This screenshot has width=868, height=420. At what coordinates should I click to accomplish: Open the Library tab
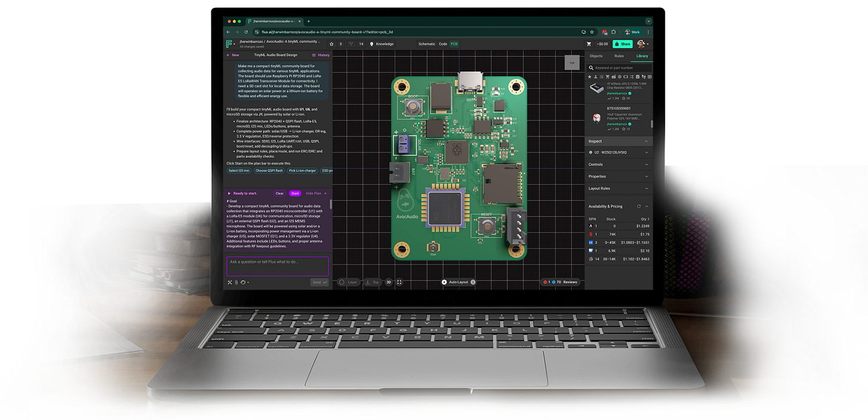642,56
